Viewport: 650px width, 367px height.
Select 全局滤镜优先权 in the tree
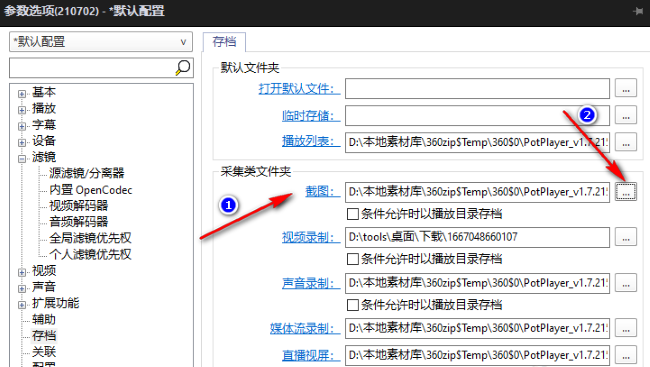90,238
